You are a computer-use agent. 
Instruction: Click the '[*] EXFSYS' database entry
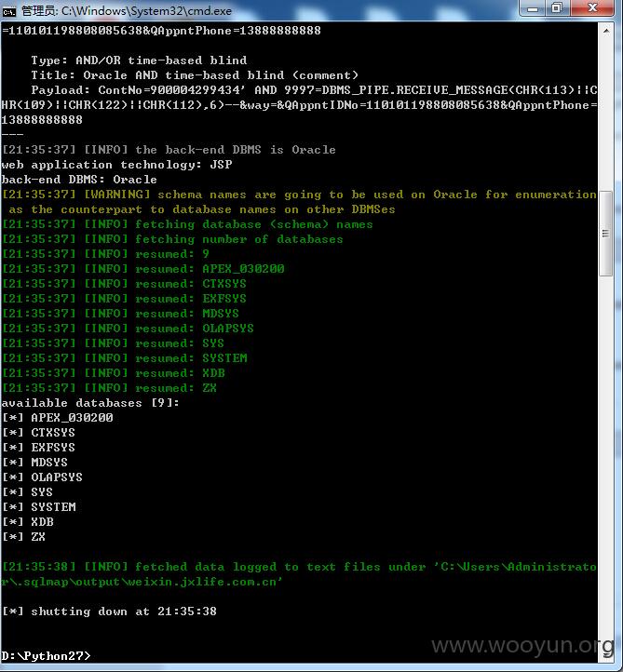tap(38, 448)
